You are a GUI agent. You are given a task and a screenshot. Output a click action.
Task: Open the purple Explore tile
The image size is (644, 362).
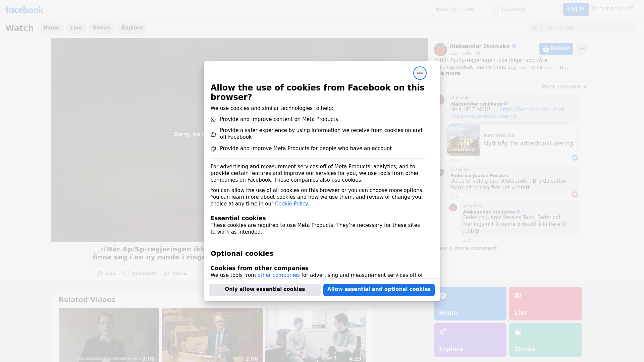point(470,340)
